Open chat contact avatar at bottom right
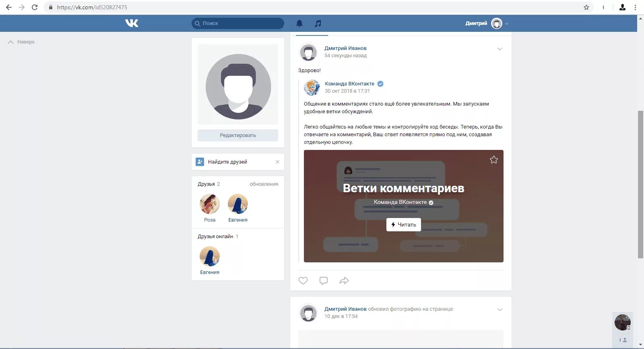Screen dimensions: 644x349 622,322
